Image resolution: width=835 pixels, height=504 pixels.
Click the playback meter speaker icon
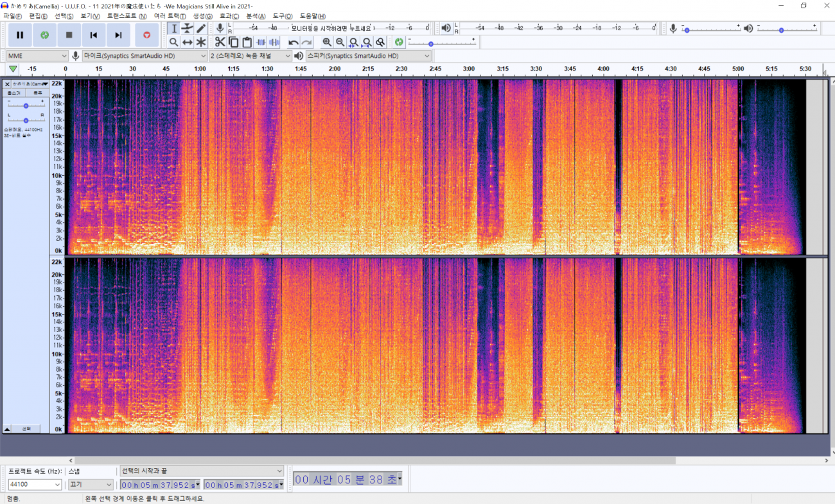coord(446,28)
